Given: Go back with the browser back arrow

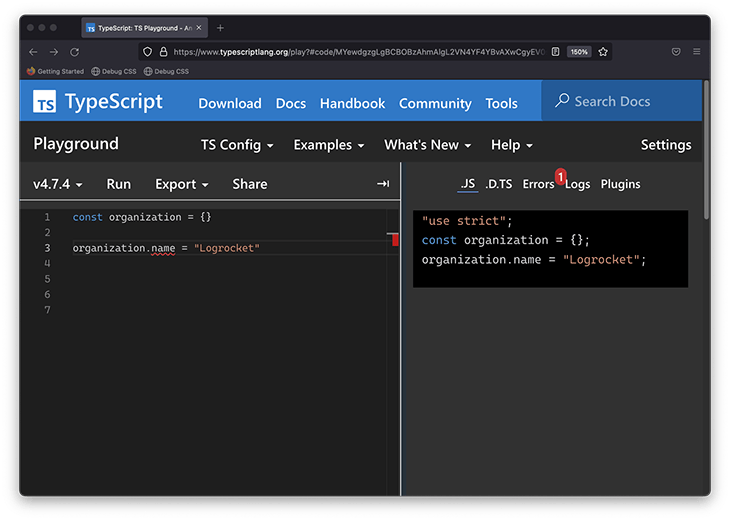Looking at the screenshot, I should [x=33, y=52].
